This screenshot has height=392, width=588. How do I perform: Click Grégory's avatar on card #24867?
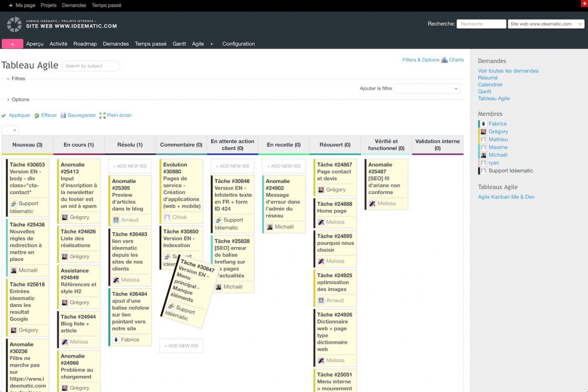(321, 190)
